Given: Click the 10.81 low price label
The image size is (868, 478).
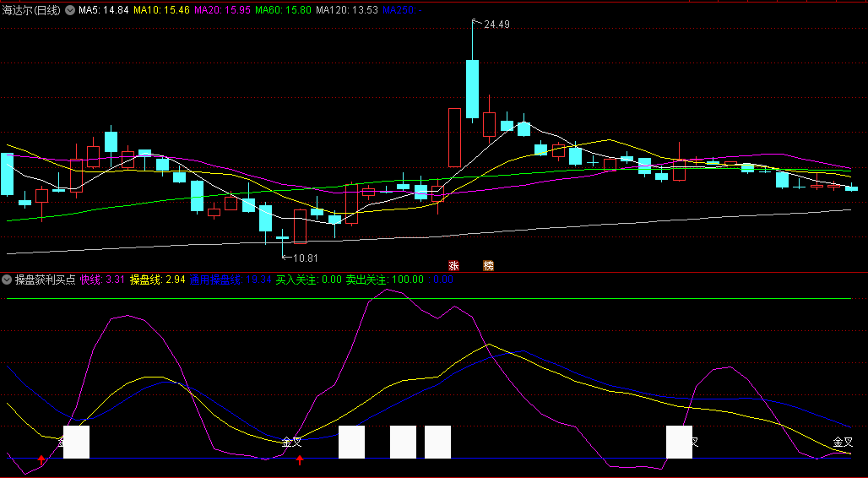Looking at the screenshot, I should (x=306, y=258).
